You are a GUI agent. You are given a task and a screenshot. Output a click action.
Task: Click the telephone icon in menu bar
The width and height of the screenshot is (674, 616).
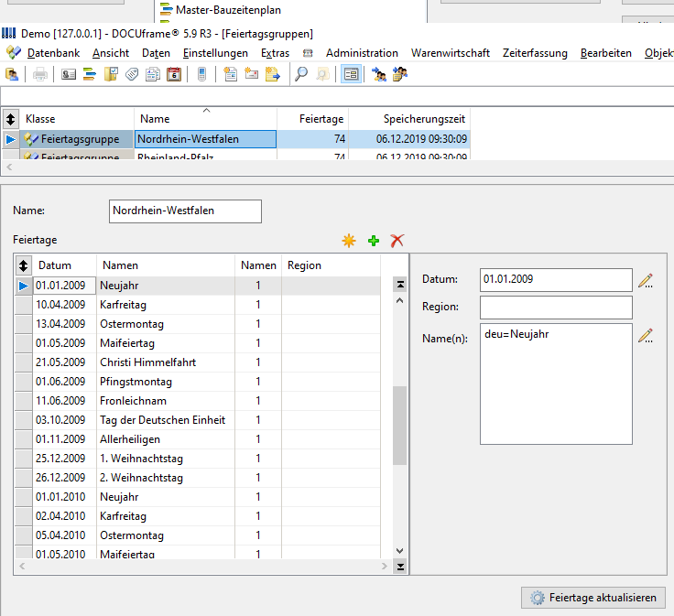pos(308,53)
